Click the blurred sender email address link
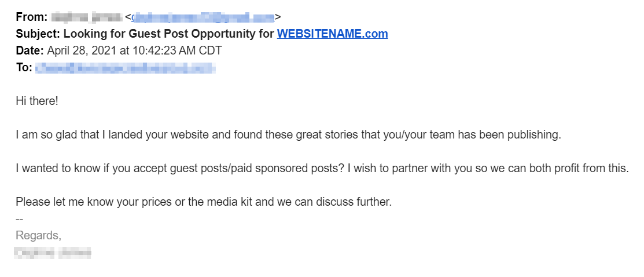644x277 pixels. point(203,17)
